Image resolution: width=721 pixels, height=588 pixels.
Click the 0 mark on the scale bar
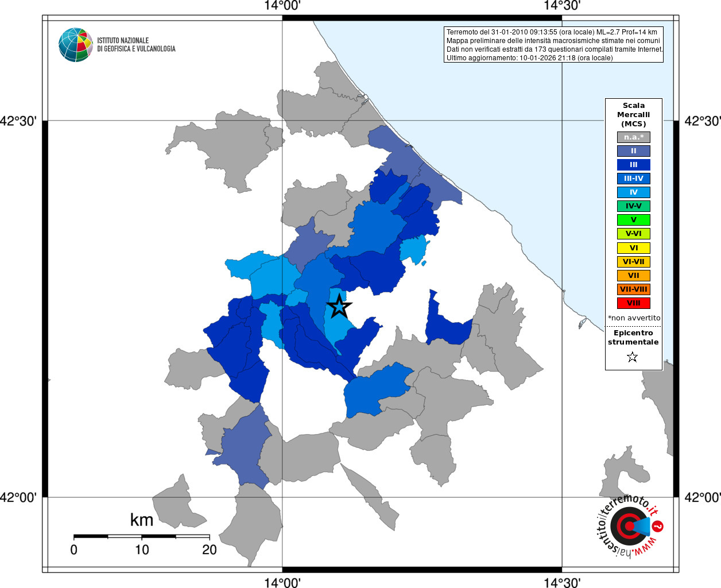(73, 550)
